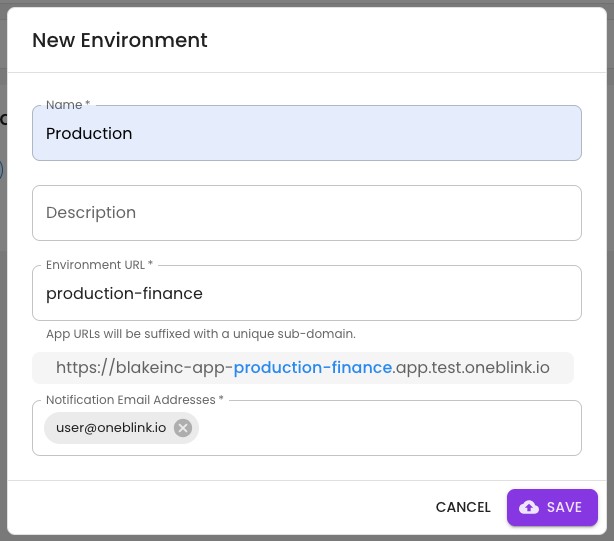Select the user@oneblink.io chip text
Viewport: 614px width, 541px height.
[x=111, y=428]
